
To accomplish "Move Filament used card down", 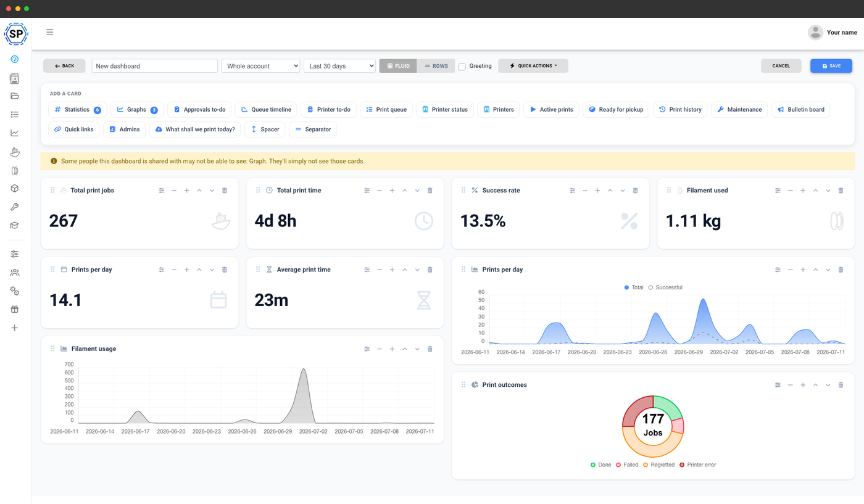I will tap(828, 191).
